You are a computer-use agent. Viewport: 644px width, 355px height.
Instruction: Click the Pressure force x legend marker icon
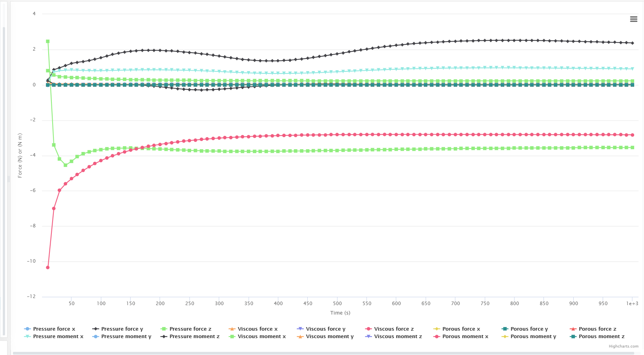(27, 329)
